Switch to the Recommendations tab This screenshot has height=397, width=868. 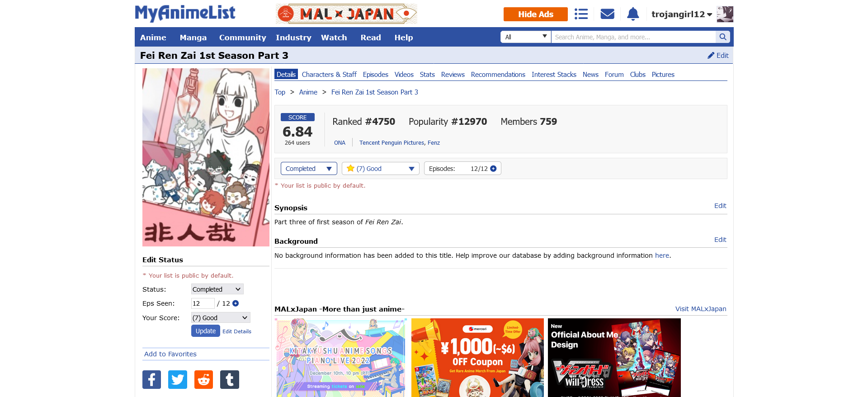(498, 75)
